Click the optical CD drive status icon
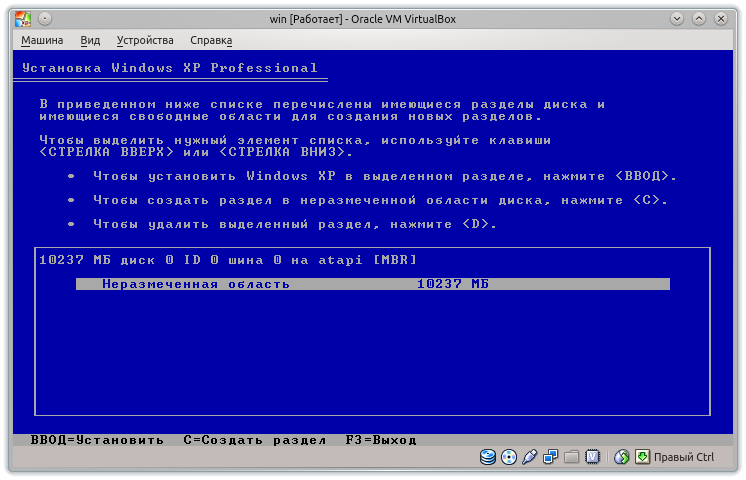Screen dimensions: 746x480 509,457
